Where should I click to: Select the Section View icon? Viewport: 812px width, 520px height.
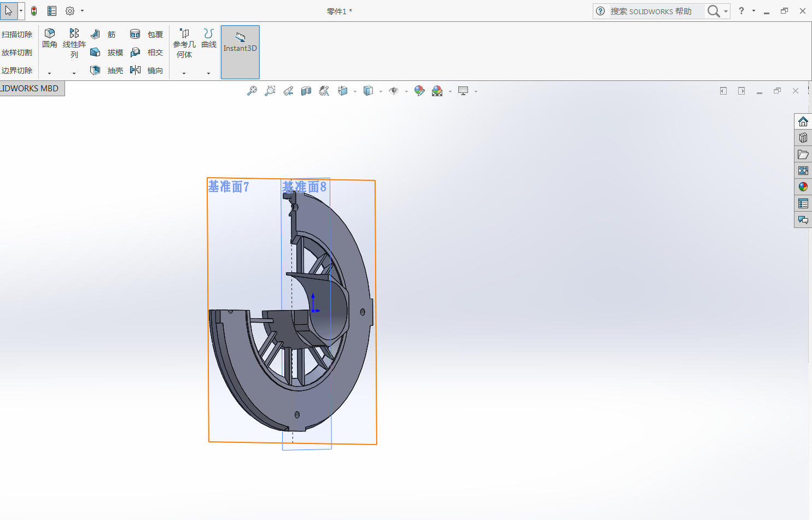[x=306, y=91]
